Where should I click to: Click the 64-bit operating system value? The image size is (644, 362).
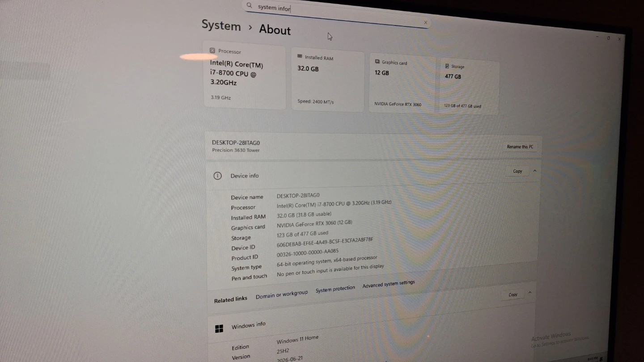click(327, 261)
